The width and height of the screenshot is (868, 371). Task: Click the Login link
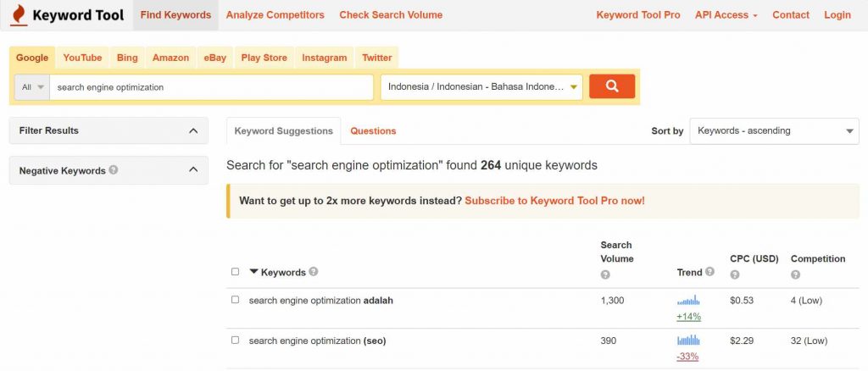837,15
